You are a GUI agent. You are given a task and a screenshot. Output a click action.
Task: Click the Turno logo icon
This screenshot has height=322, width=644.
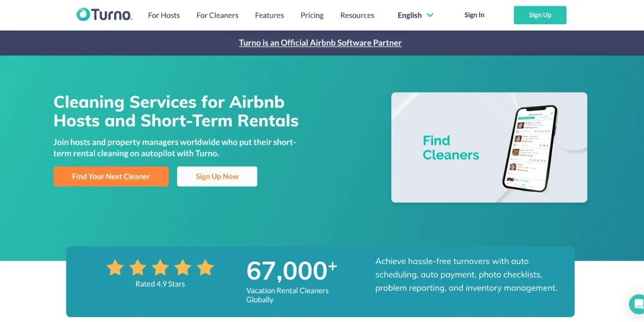click(x=83, y=14)
